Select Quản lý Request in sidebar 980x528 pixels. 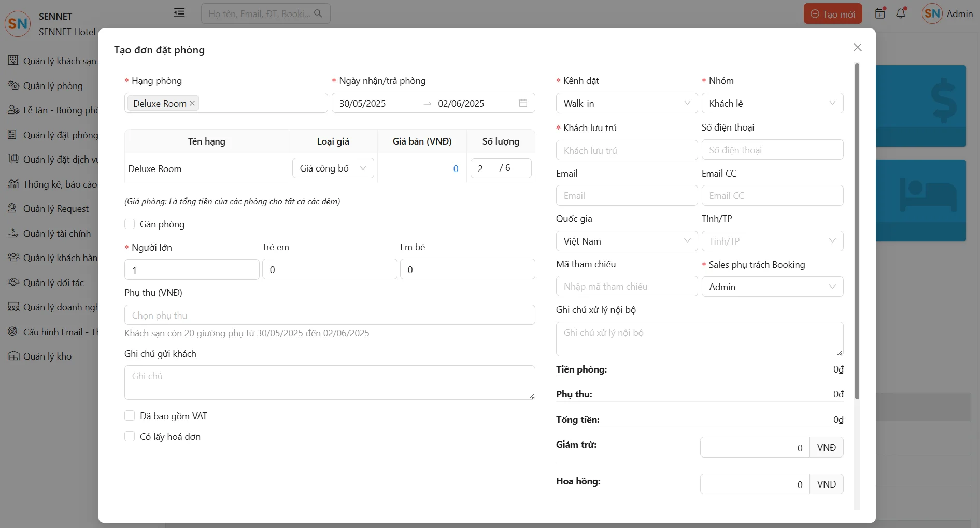coord(55,208)
